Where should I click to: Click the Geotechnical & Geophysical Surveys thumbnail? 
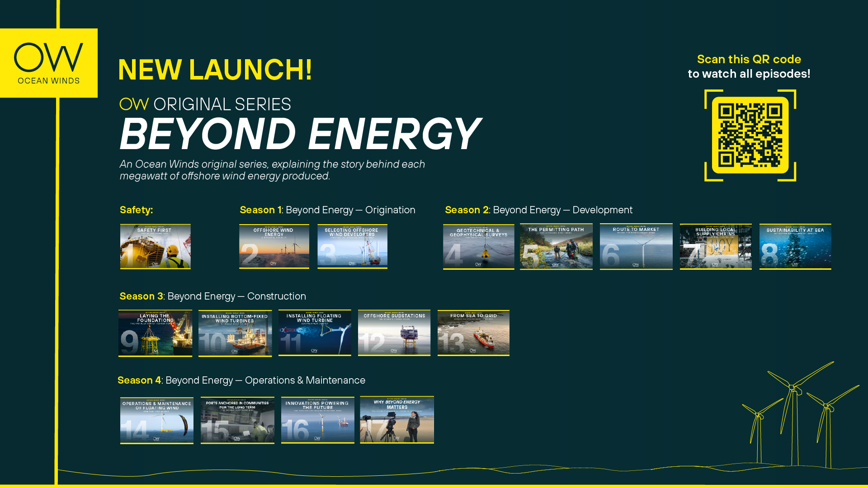coord(479,246)
